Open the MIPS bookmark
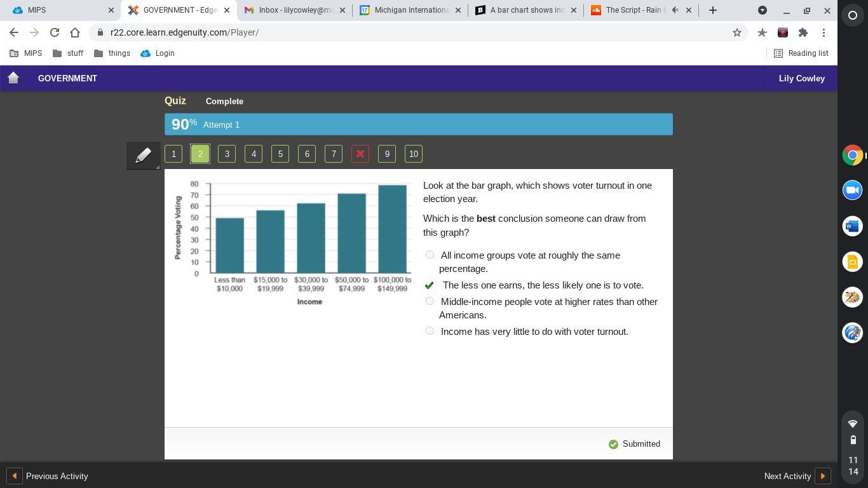 (25, 53)
